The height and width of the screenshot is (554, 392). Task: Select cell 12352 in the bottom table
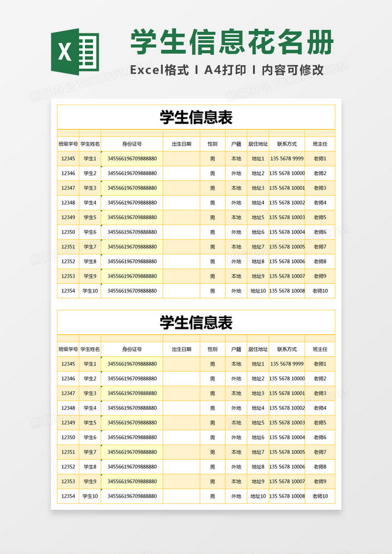pyautogui.click(x=68, y=467)
